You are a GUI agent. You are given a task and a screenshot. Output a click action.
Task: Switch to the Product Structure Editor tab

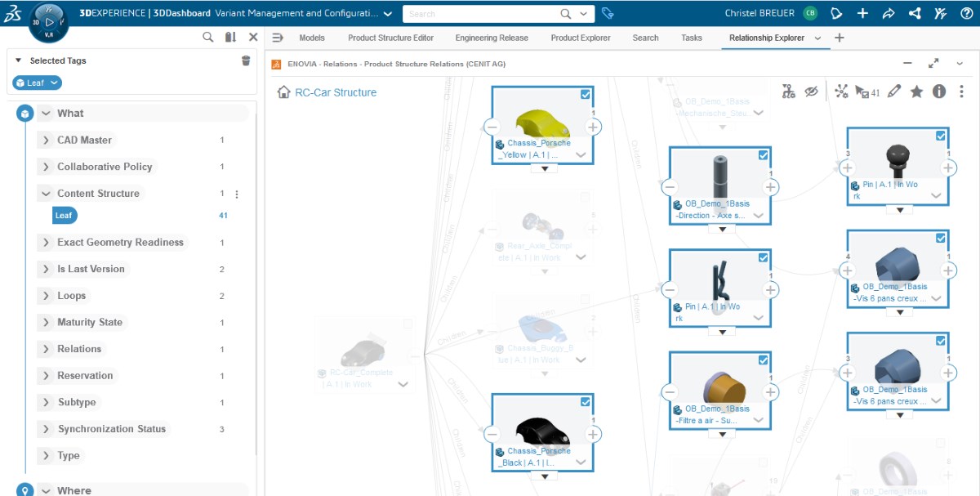coord(391,38)
